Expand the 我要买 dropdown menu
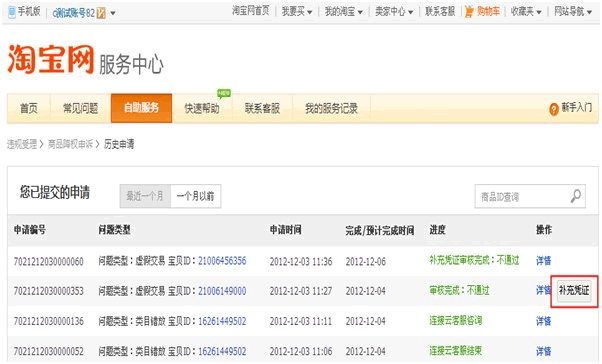Viewport: 602px width, 364px height. pyautogui.click(x=297, y=12)
